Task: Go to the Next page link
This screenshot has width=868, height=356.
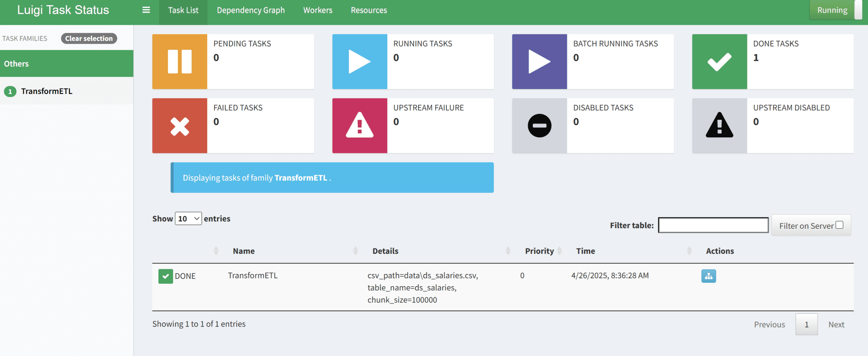Action: [836, 324]
